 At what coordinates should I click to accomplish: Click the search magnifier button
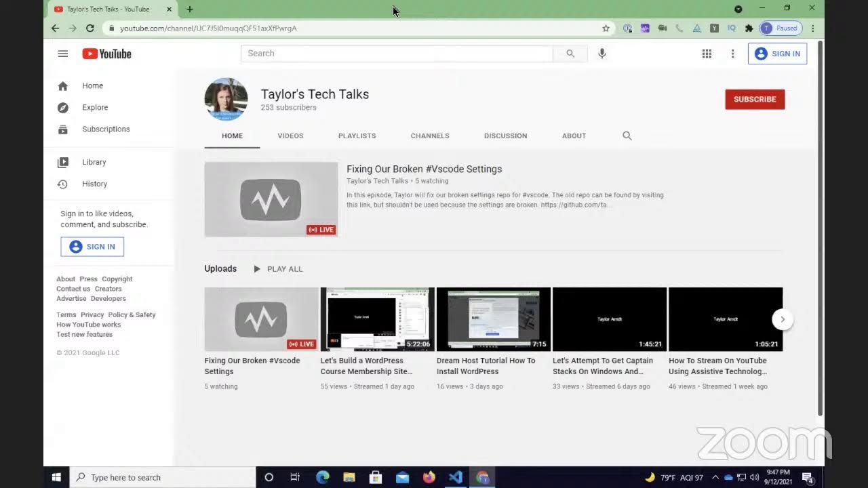[x=570, y=54]
